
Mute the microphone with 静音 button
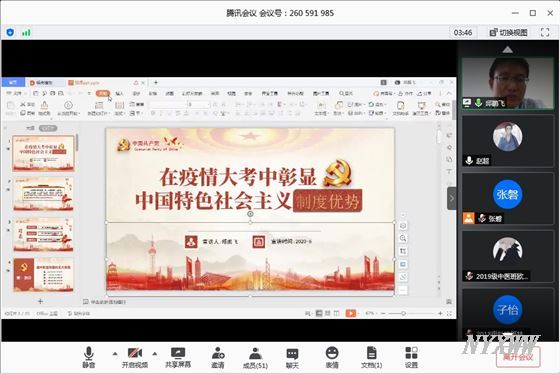(x=89, y=357)
